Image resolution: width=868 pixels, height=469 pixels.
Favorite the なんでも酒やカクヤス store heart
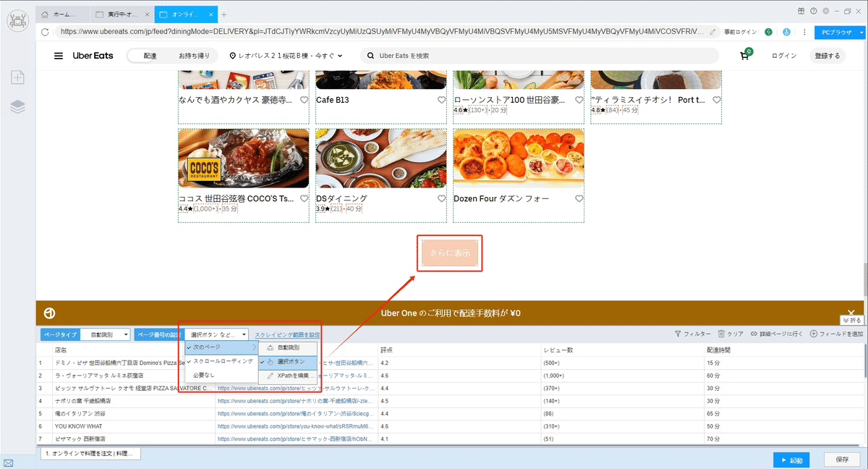click(x=305, y=100)
